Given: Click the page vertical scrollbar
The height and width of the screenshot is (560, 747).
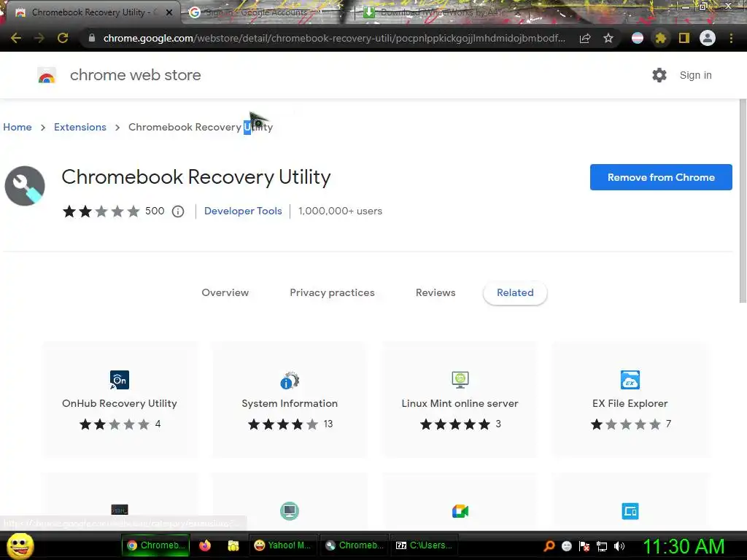Looking at the screenshot, I should pyautogui.click(x=743, y=201).
